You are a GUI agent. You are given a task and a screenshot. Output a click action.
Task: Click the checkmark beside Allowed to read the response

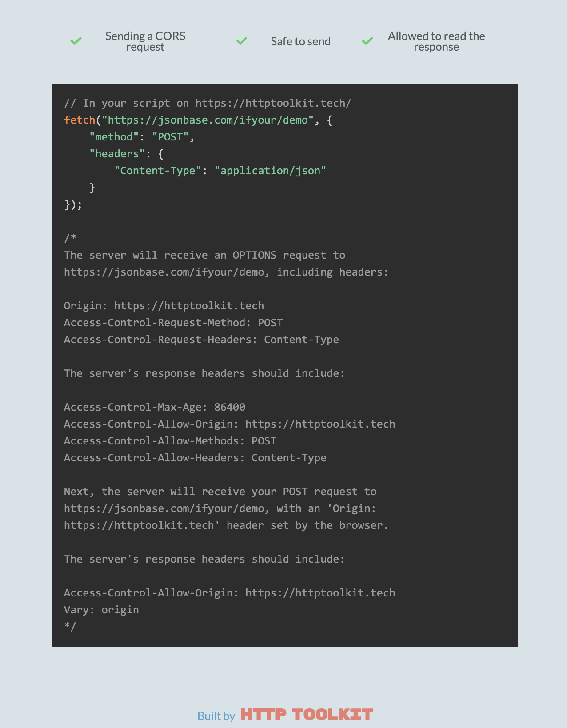[x=367, y=41]
